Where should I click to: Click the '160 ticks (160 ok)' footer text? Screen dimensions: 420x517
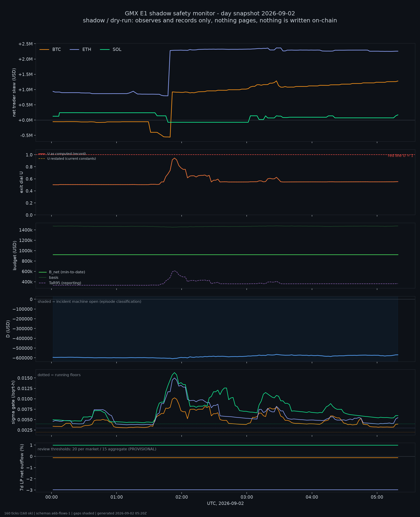[x=19, y=513]
